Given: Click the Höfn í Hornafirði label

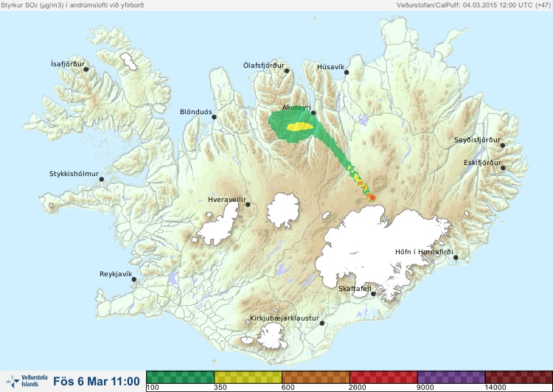Looking at the screenshot, I should [424, 252].
